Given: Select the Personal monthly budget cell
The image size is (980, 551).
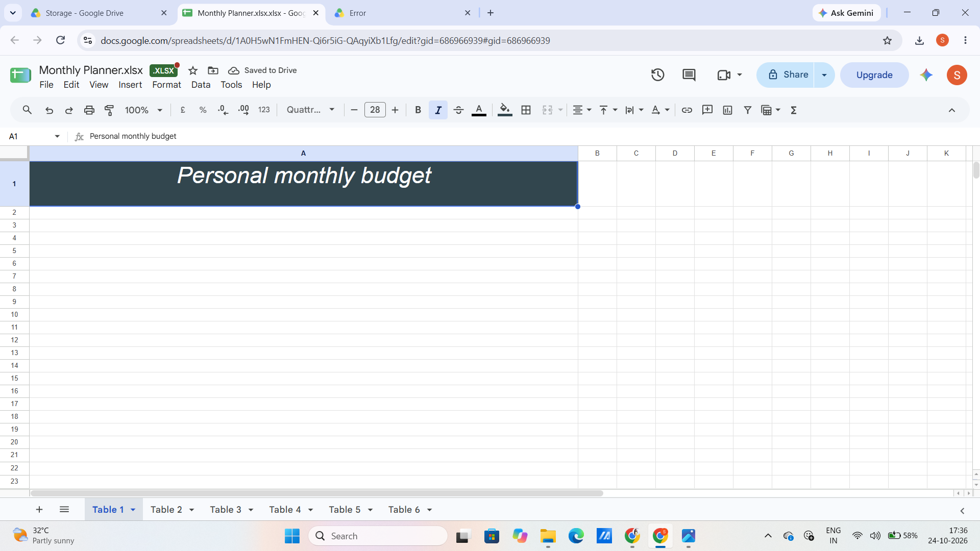Looking at the screenshot, I should [x=303, y=184].
